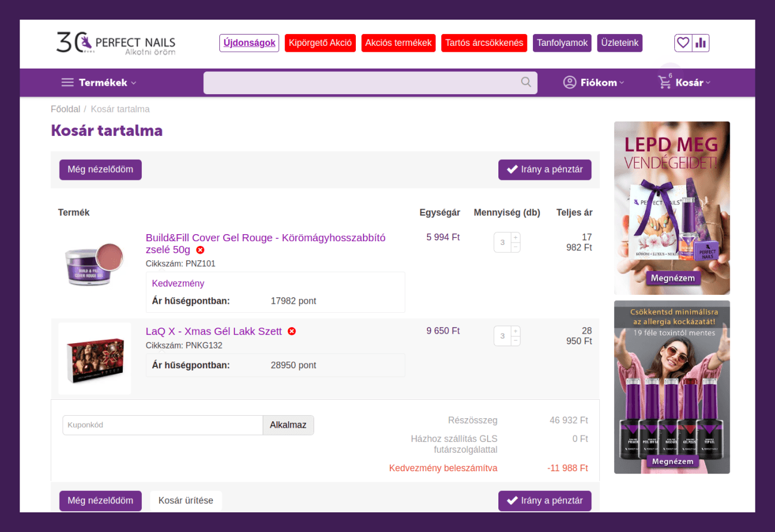The width and height of the screenshot is (775, 532).
Task: Open Build&Fill Cover Gel Rouge product link
Action: 265,244
